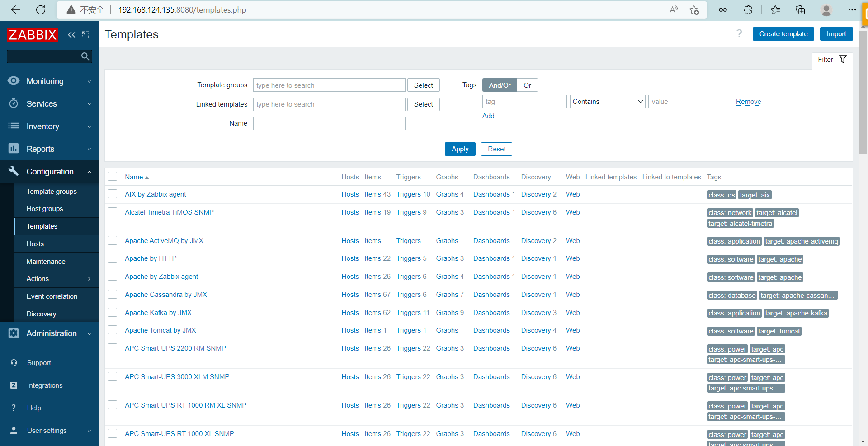Click the Support headset icon
This screenshot has height=446, width=868.
tap(14, 363)
